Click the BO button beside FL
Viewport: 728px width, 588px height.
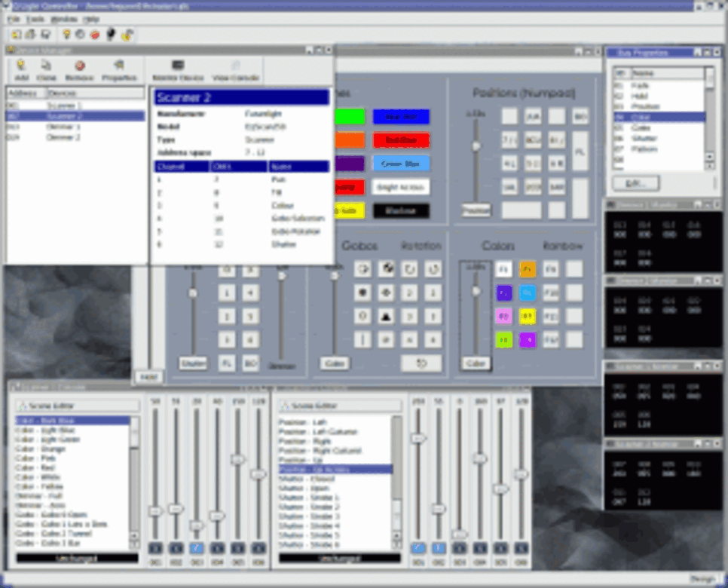(x=250, y=363)
